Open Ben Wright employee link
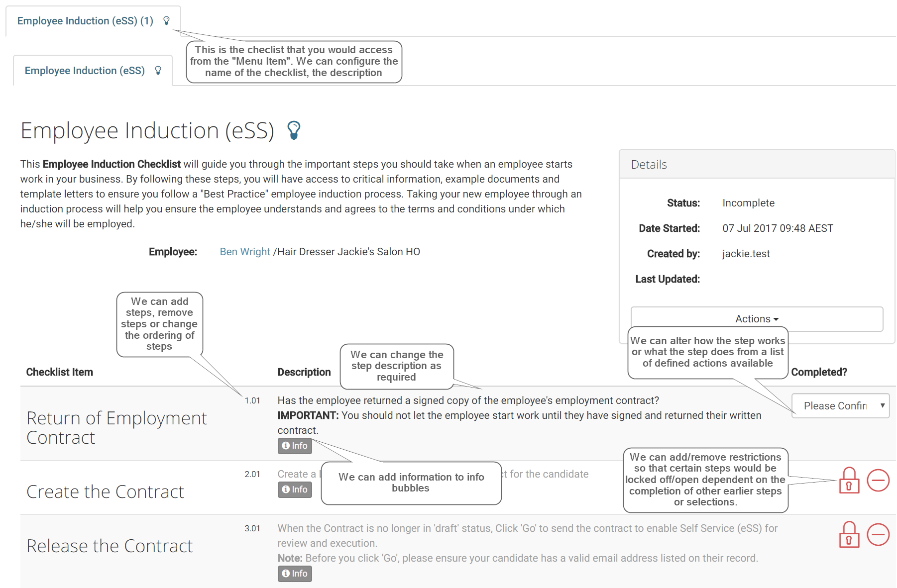The image size is (897, 588). 245,252
